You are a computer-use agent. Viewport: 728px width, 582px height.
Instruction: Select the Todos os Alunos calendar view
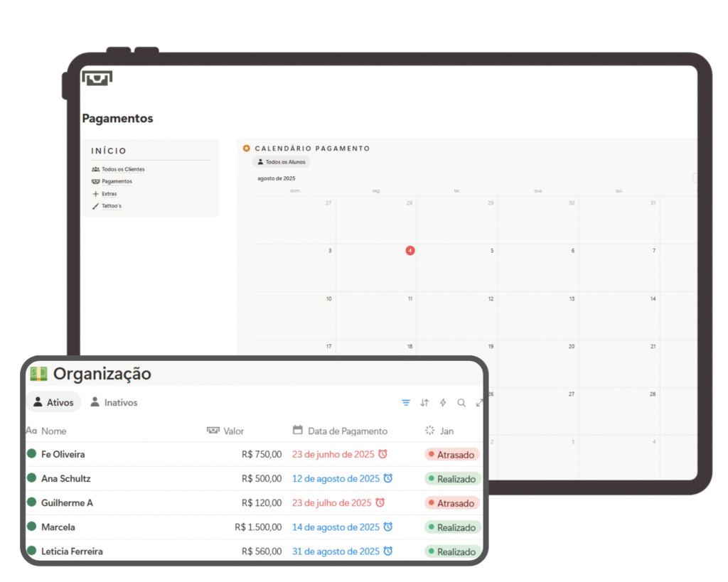281,162
